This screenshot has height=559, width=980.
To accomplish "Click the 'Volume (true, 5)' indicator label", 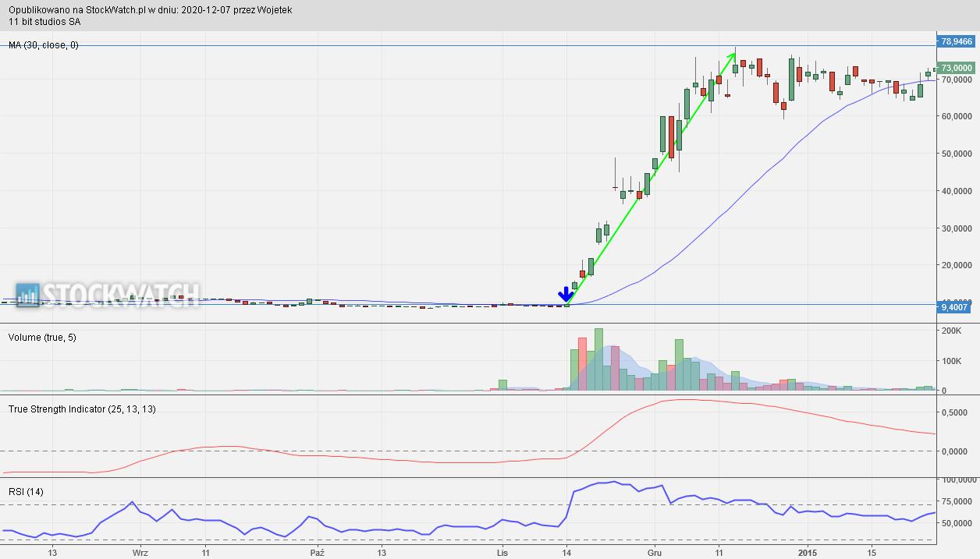I will [42, 337].
